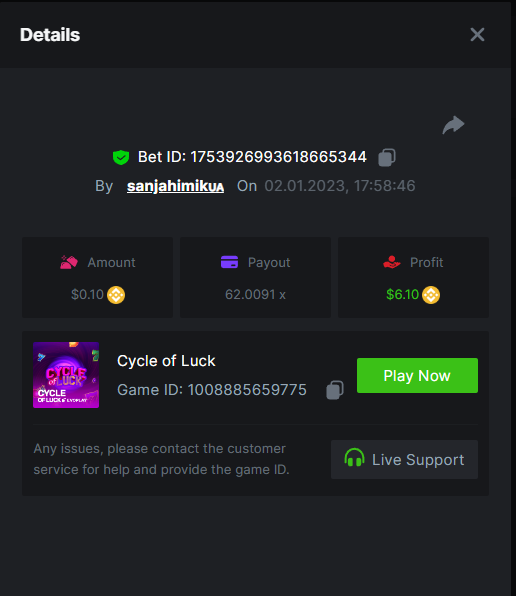
Task: Click the Amount coin icon
Action: (x=116, y=295)
